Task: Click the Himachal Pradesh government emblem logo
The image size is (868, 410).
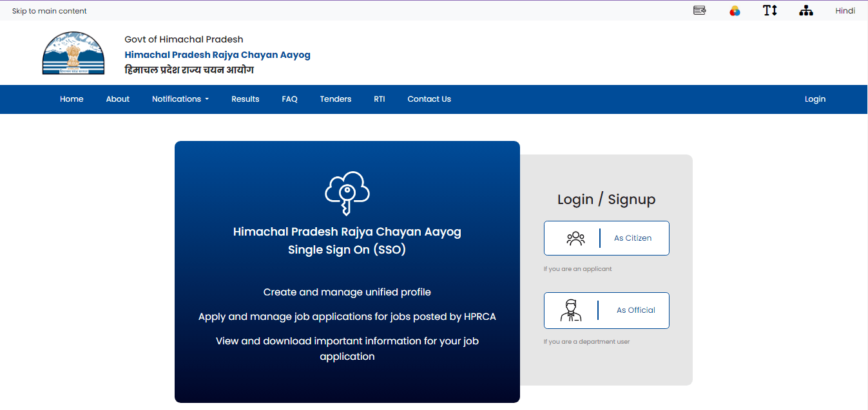Action: [x=73, y=54]
